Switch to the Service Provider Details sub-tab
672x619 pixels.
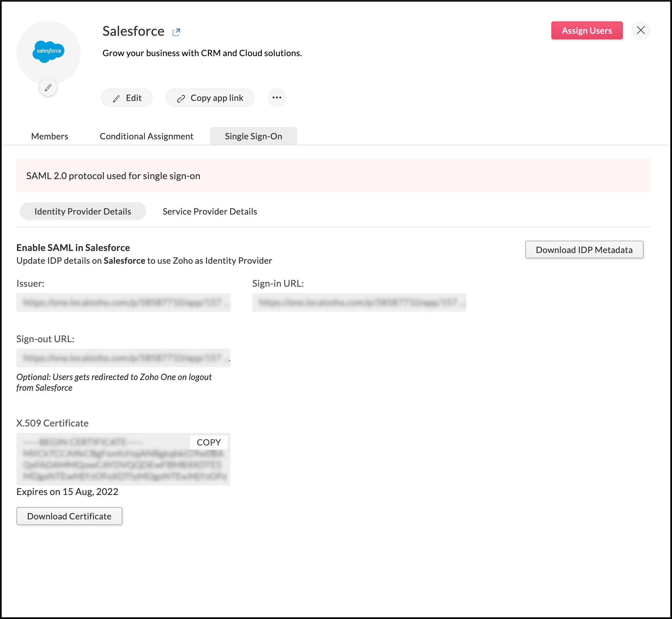210,211
